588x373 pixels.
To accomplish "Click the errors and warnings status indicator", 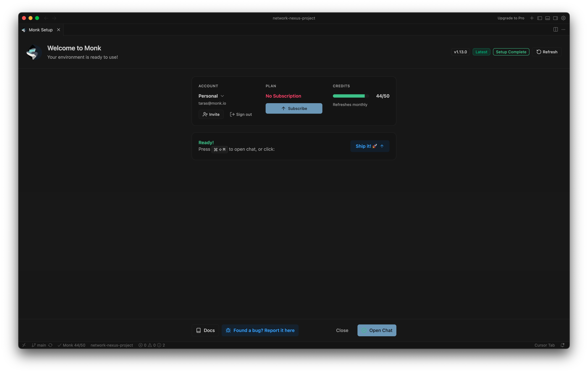I will pos(152,345).
